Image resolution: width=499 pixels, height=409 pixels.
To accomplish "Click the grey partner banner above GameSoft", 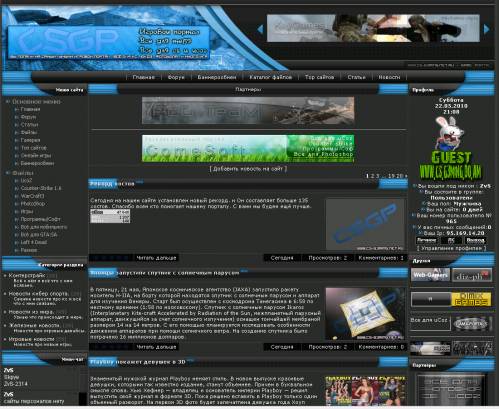I will [248, 110].
